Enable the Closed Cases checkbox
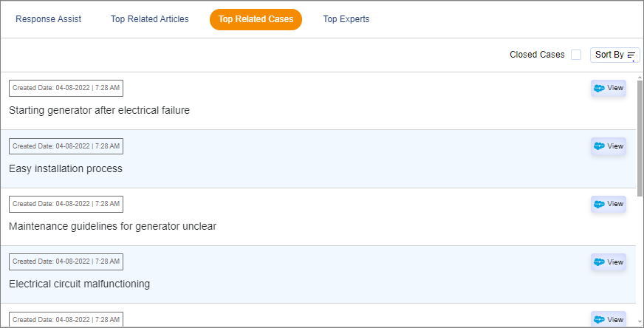This screenshot has width=644, height=328. 576,55
